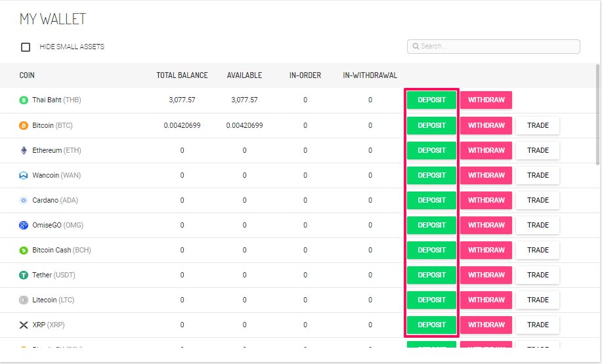Deposit Bitcoin Cash (BCH)

(x=431, y=250)
